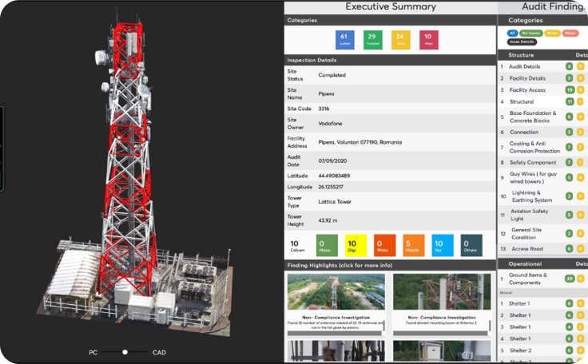Expand the Ground Items & Components row

(x=530, y=279)
